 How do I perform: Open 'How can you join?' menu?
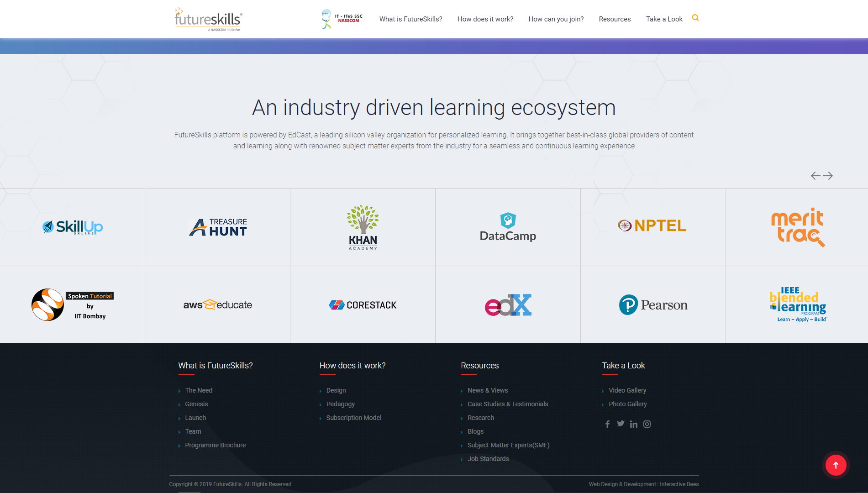click(556, 19)
